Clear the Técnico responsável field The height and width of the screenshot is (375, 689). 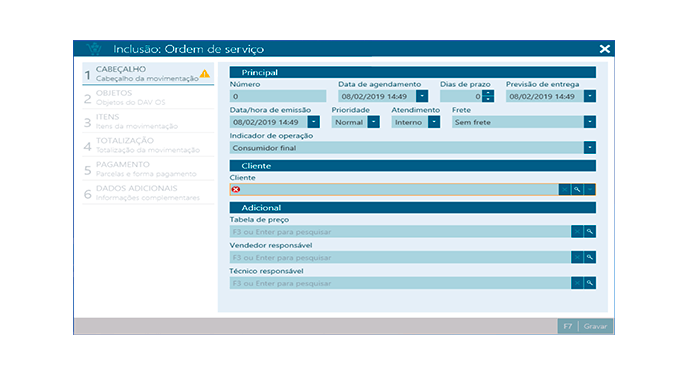(x=577, y=283)
